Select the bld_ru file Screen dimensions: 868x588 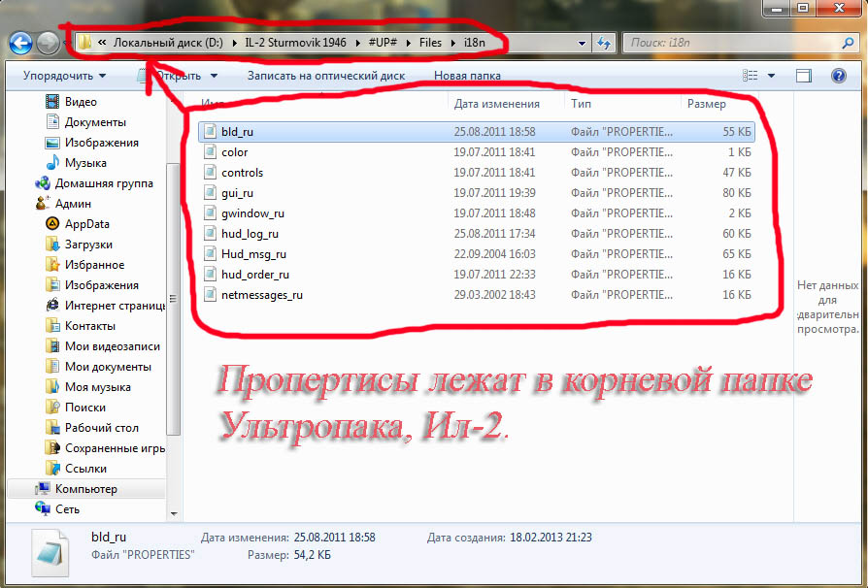pos(476,132)
